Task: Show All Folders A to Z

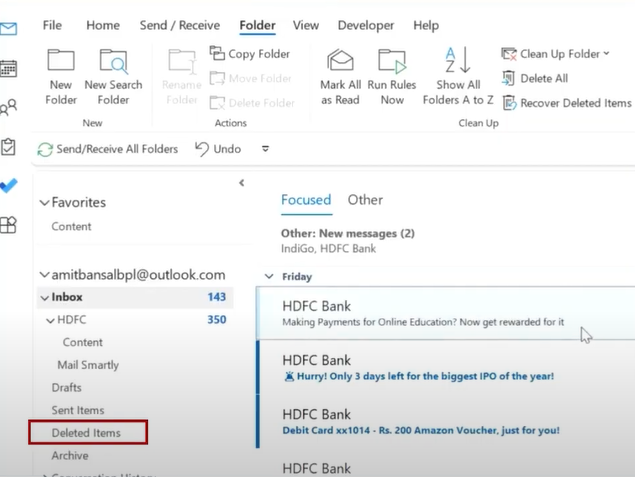Action: (x=458, y=77)
